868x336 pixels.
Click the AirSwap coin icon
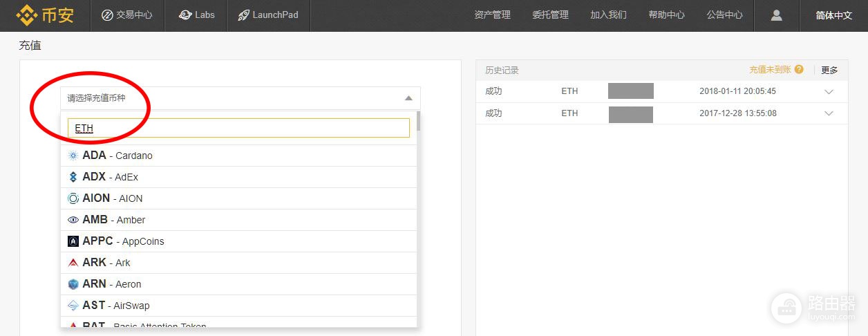click(73, 306)
